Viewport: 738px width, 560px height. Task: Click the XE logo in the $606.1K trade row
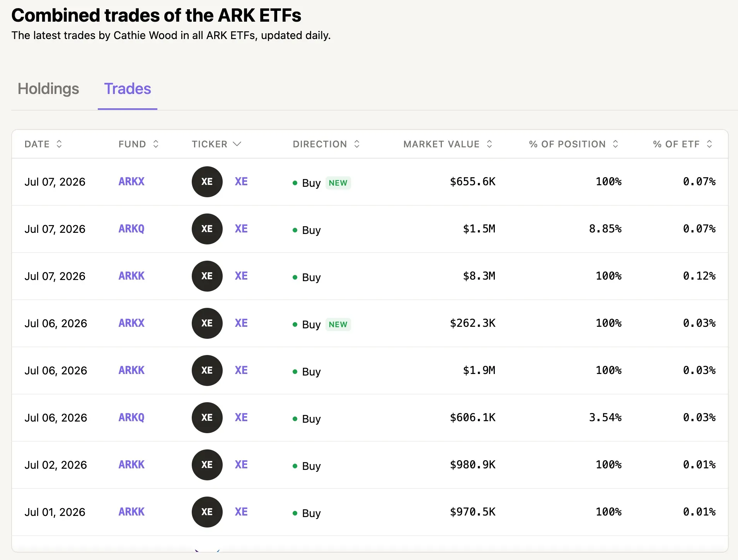coord(207,418)
